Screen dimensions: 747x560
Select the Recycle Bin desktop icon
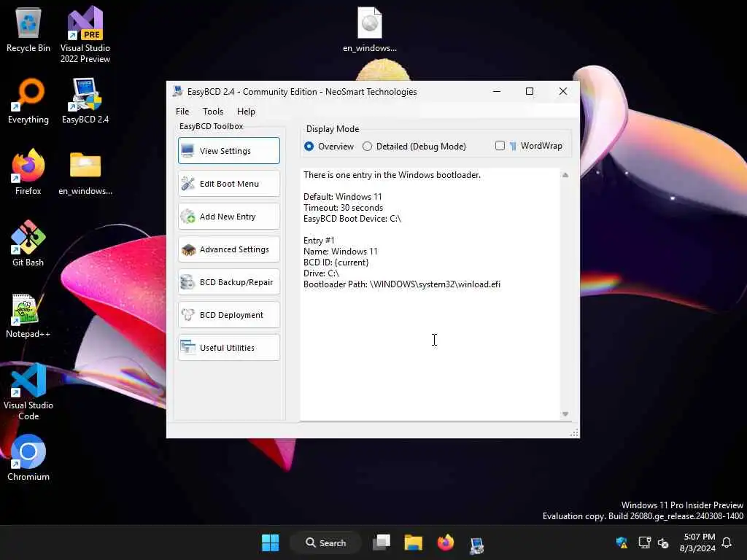point(28,30)
